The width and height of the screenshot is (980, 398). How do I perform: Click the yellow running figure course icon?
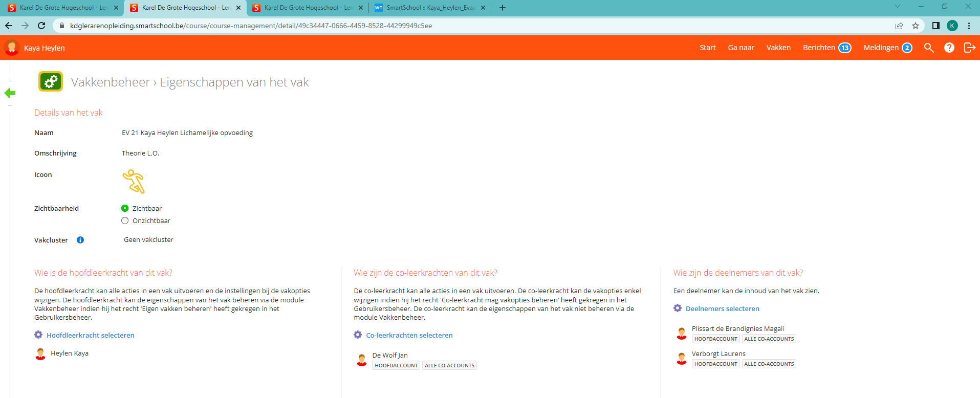coord(134,182)
